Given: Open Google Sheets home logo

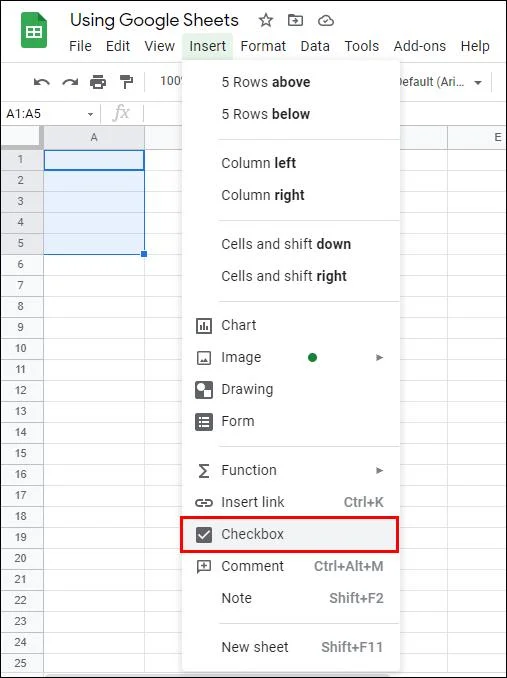Looking at the screenshot, I should 34,31.
